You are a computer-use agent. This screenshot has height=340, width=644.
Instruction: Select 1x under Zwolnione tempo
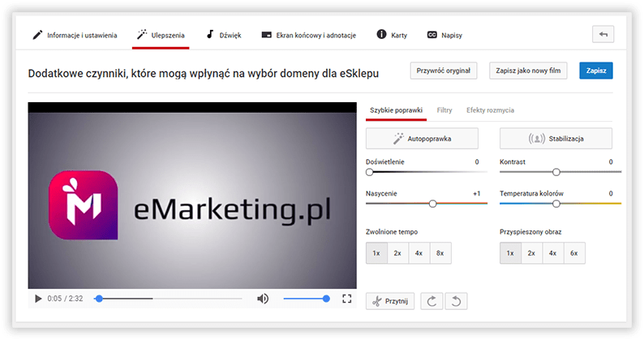coord(376,253)
